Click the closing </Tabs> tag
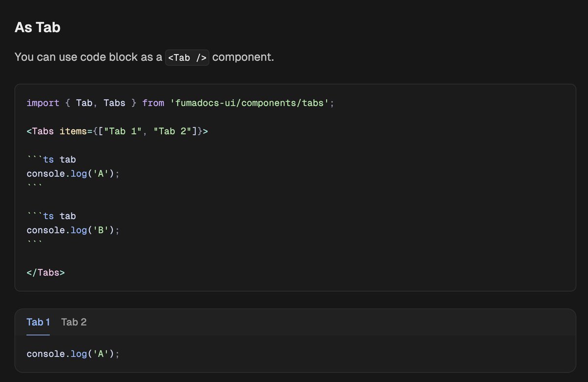 coord(46,272)
